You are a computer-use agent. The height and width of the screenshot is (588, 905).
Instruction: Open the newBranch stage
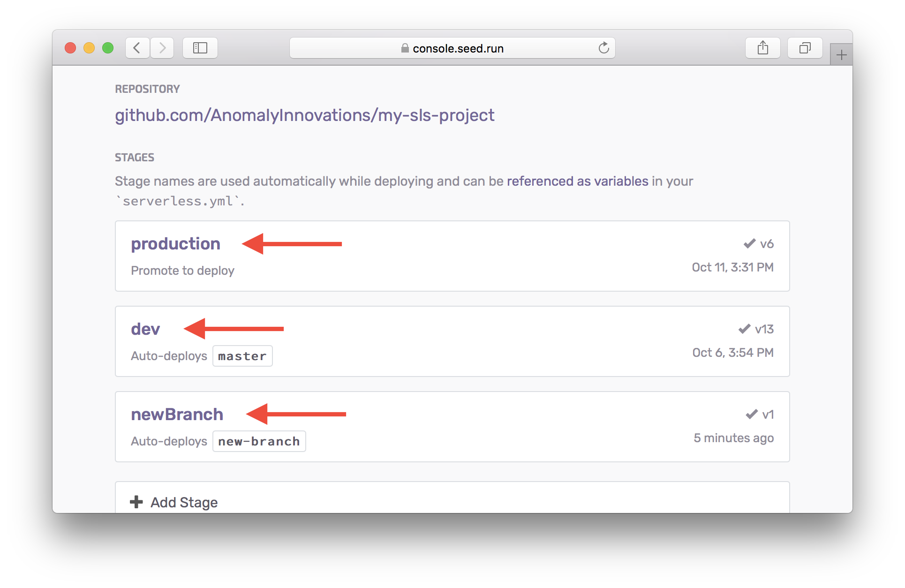(x=177, y=415)
